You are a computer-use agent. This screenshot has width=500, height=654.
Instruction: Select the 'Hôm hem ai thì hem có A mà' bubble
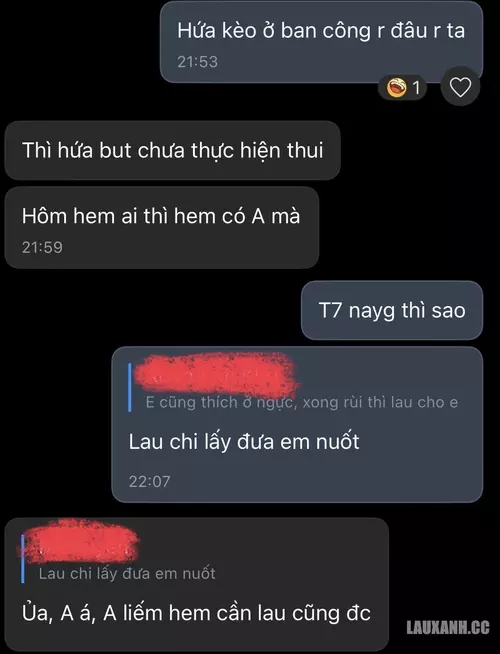click(x=161, y=228)
